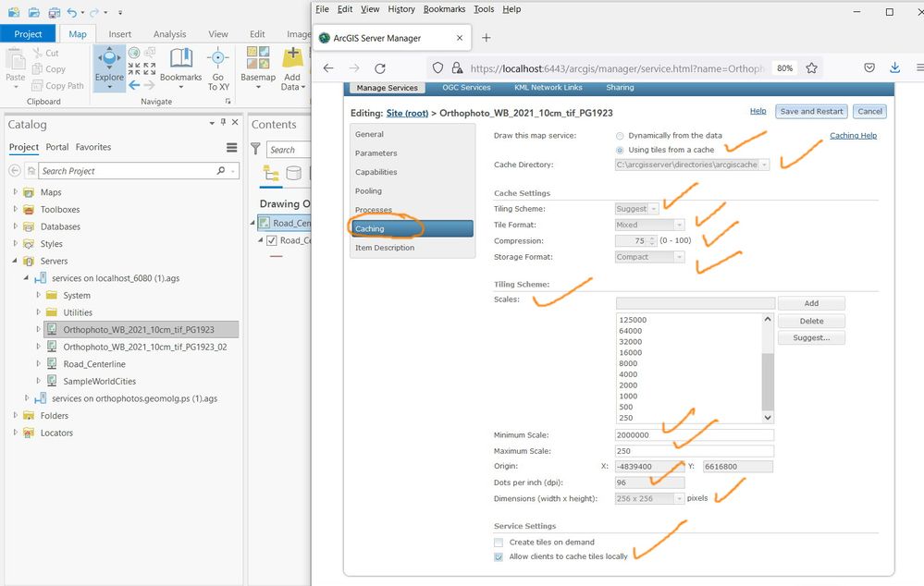Click Save and Restart button
The height and width of the screenshot is (586, 924).
point(811,111)
